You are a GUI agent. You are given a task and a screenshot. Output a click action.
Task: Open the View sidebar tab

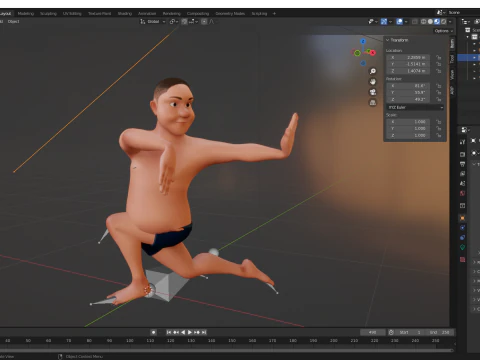pos(452,75)
